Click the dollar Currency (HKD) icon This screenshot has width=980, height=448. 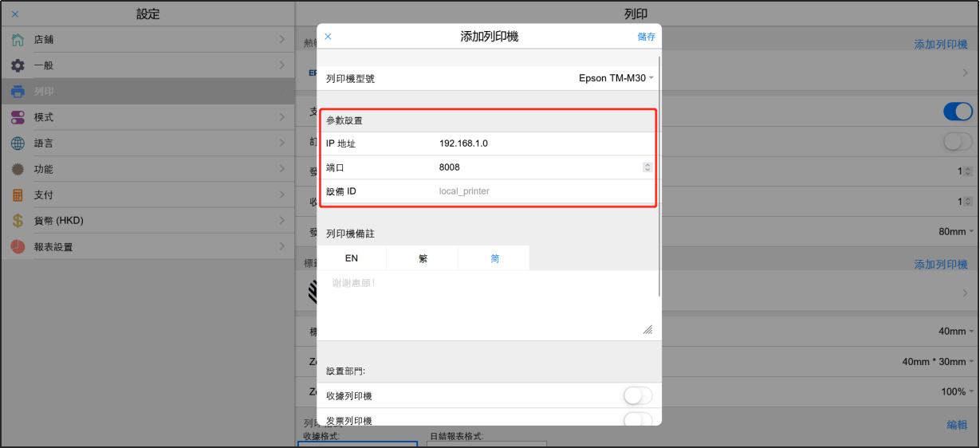pos(18,221)
